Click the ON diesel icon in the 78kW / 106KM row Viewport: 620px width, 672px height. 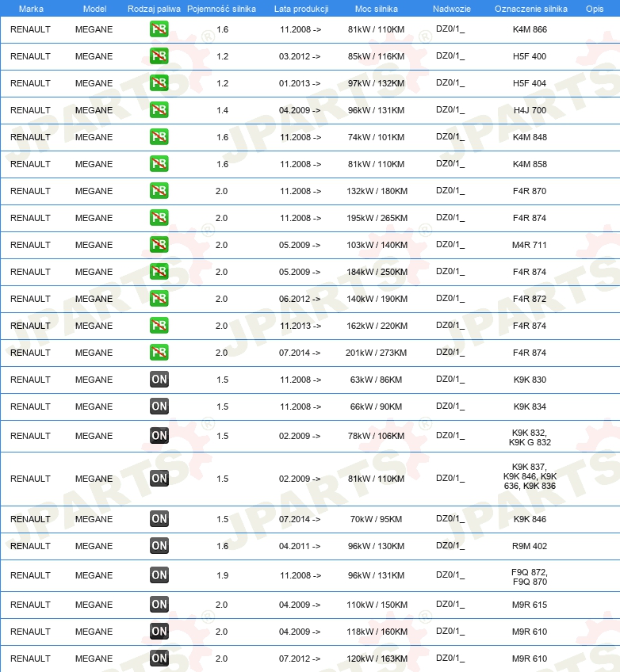coord(159,436)
